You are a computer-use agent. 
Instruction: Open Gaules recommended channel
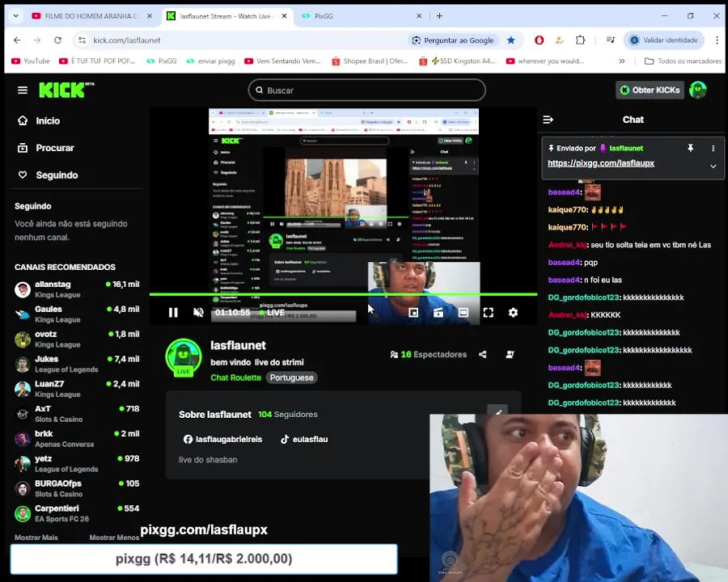point(77,314)
